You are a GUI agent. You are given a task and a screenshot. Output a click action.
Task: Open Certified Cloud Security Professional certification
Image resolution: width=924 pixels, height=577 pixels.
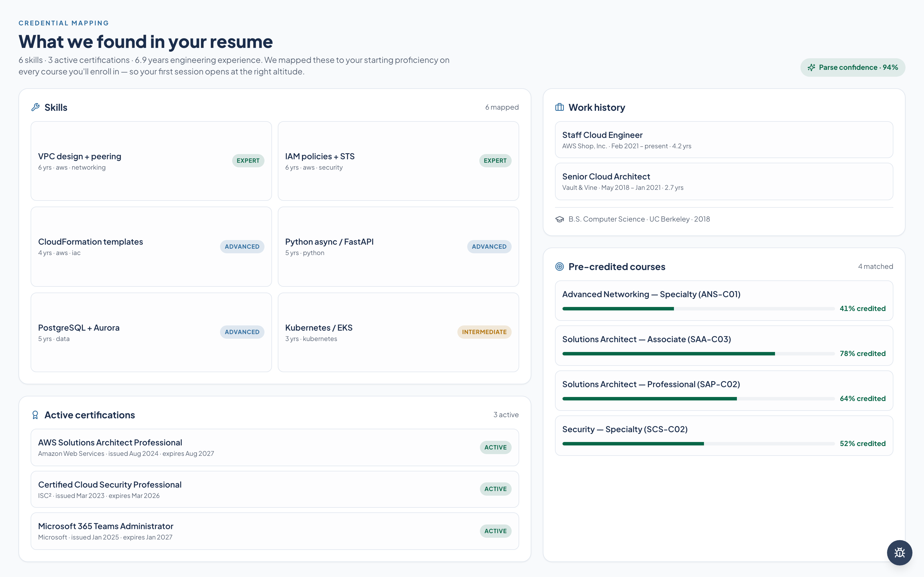275,489
